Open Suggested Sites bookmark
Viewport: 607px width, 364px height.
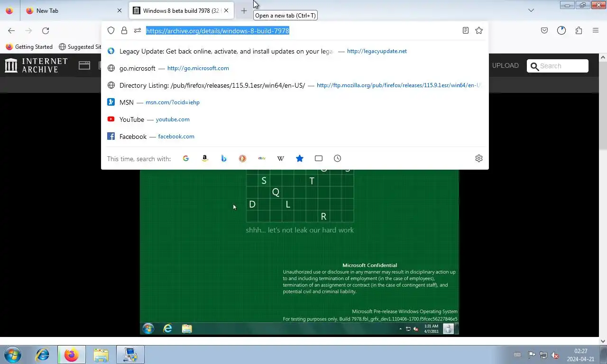[80, 47]
